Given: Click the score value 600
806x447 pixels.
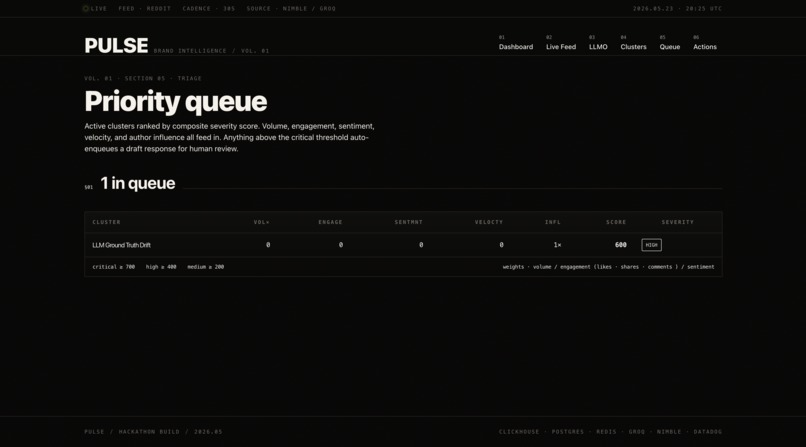Looking at the screenshot, I should coord(620,245).
